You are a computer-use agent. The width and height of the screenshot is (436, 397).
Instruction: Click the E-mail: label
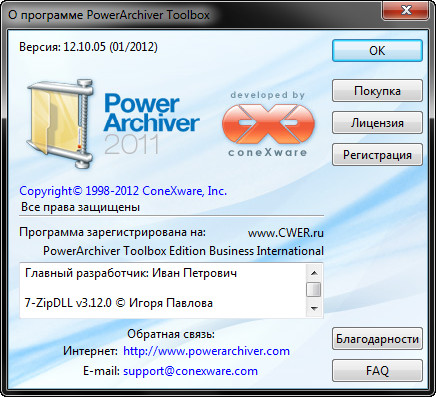tap(101, 371)
